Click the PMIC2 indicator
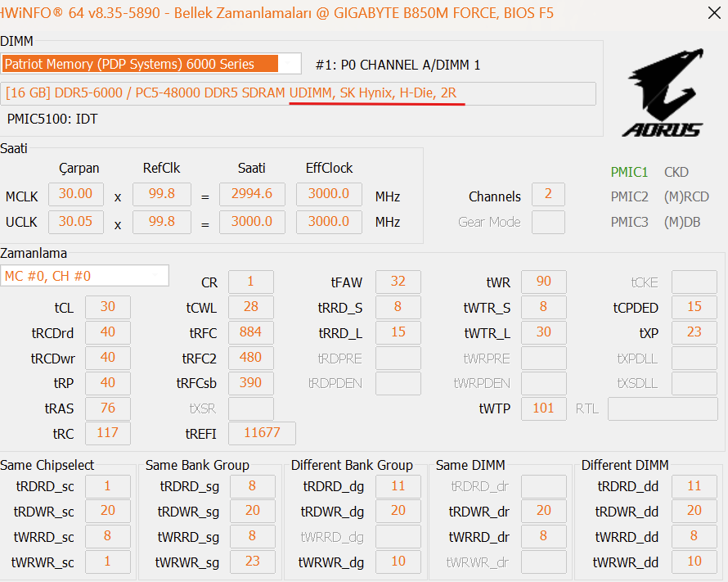This screenshot has width=728, height=582. coord(629,197)
